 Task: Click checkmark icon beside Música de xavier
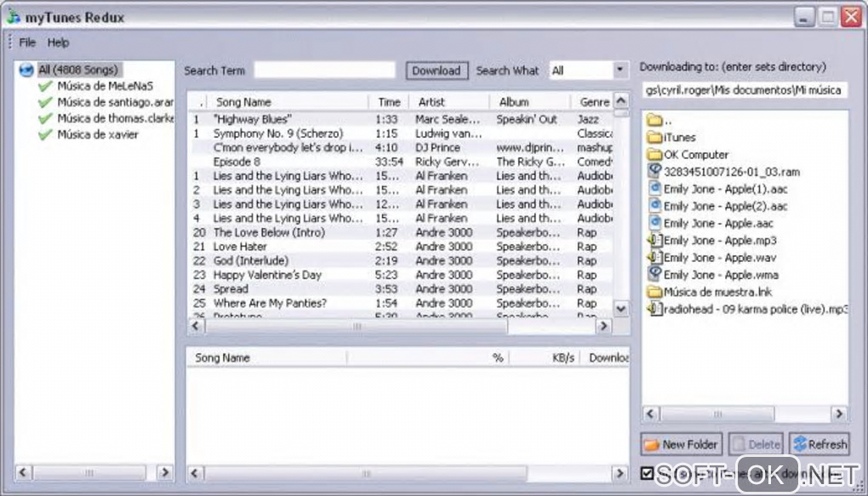point(45,134)
